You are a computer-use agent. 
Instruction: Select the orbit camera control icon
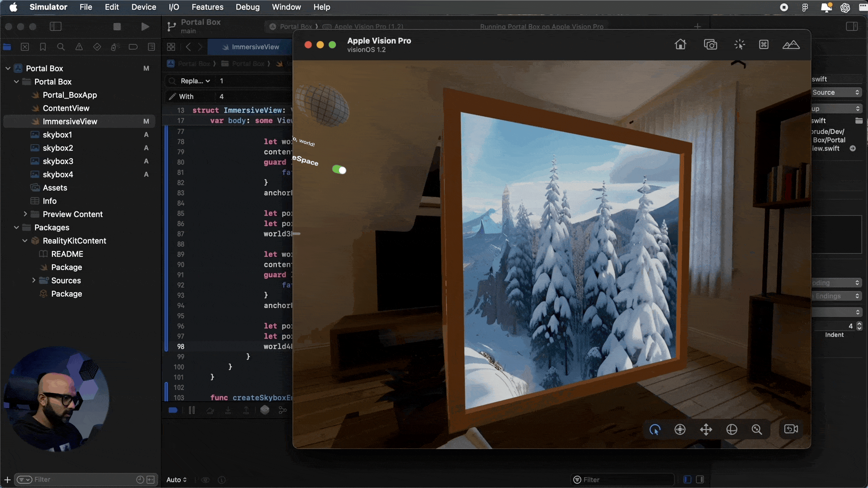click(x=731, y=429)
